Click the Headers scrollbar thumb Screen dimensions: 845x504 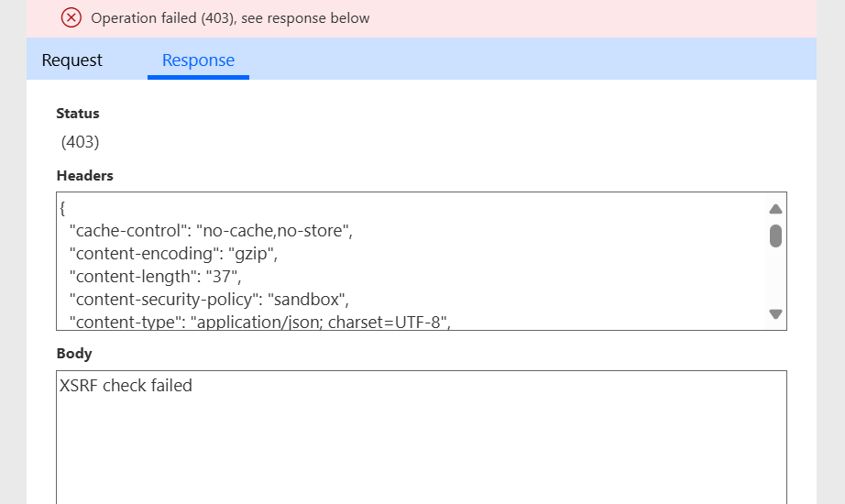(775, 236)
